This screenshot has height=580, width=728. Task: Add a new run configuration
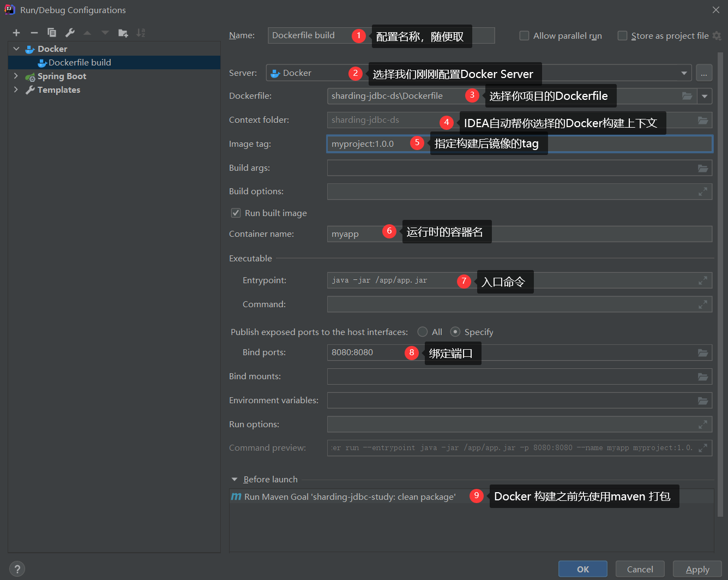pos(16,33)
